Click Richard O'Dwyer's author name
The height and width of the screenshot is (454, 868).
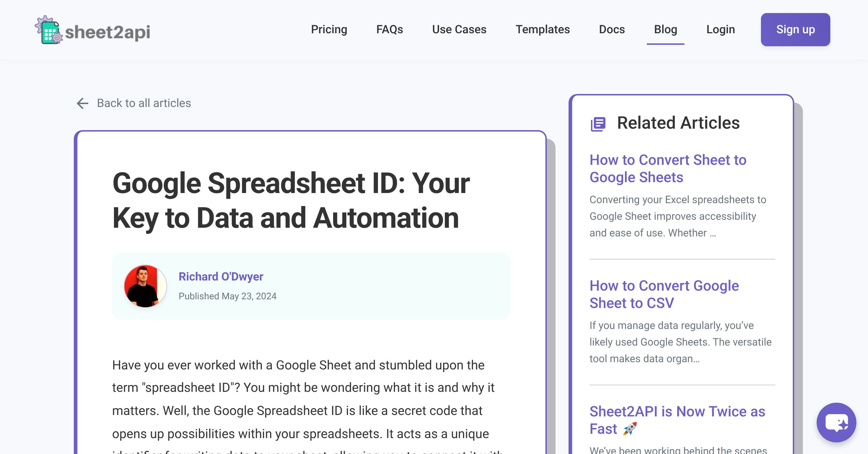coord(221,277)
